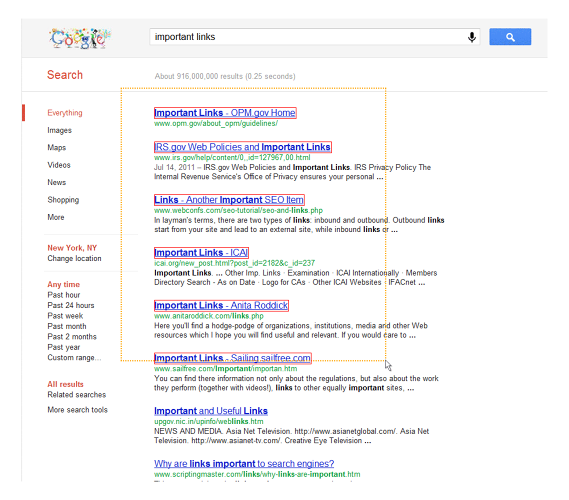
Task: Click the 'Jul 14, 2011' IRS snippet text
Action: pos(174,167)
